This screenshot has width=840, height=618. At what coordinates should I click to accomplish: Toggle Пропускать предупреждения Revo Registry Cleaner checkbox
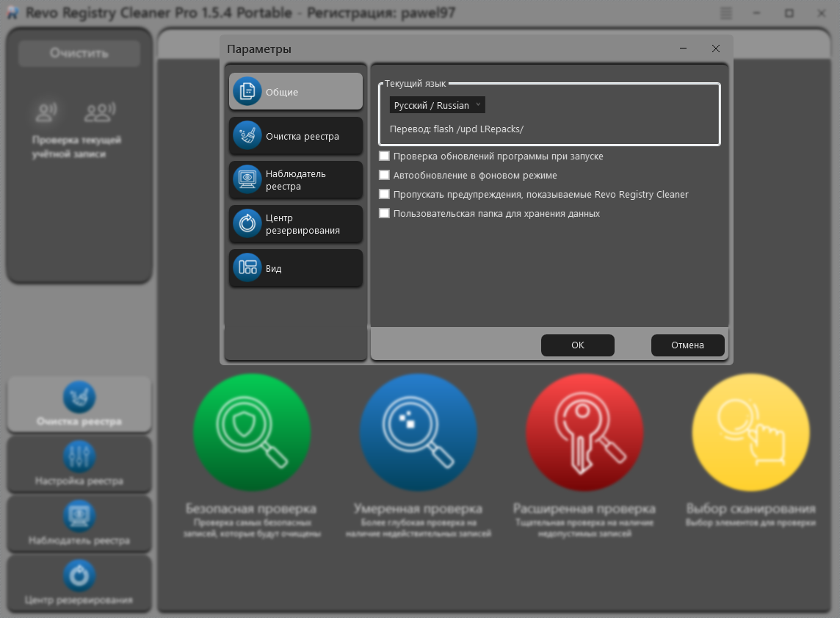(384, 194)
